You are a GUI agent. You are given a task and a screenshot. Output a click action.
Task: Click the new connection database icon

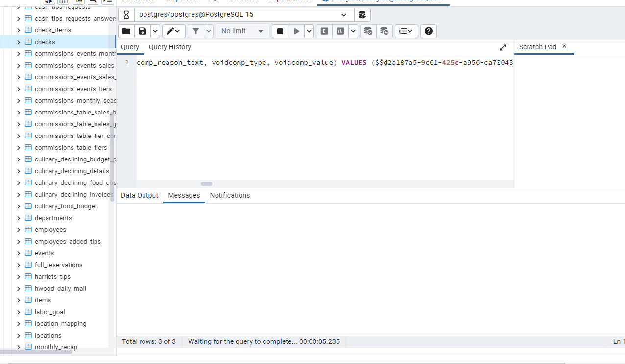coord(362,15)
